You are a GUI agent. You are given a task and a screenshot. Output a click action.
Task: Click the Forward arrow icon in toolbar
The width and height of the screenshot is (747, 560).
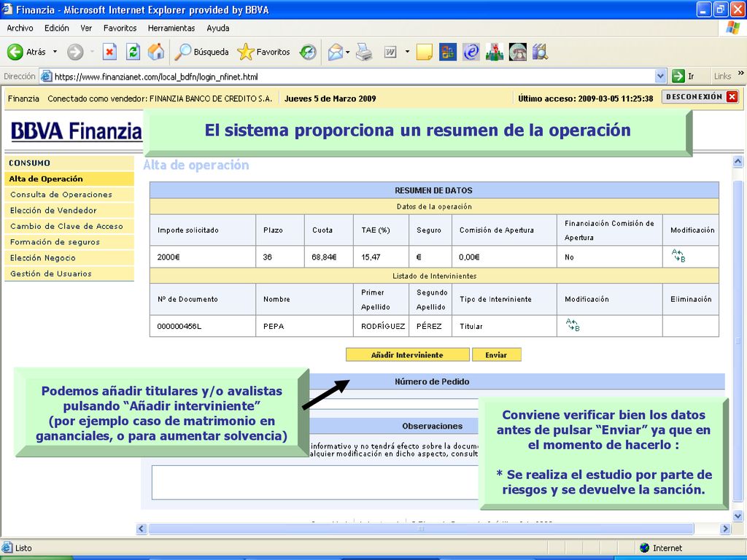coord(75,52)
